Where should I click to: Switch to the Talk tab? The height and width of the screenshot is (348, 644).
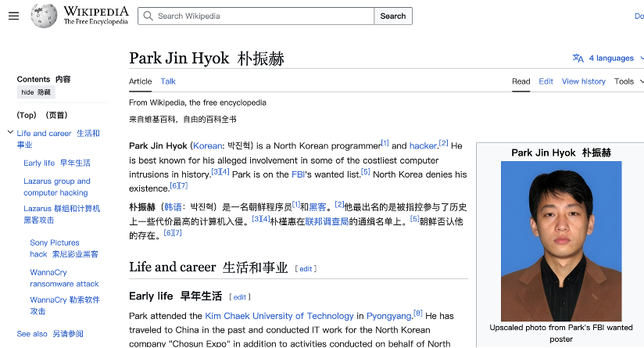click(x=168, y=81)
